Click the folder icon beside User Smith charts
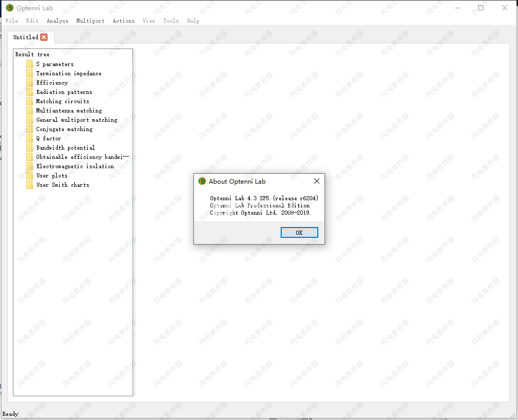 coord(29,185)
